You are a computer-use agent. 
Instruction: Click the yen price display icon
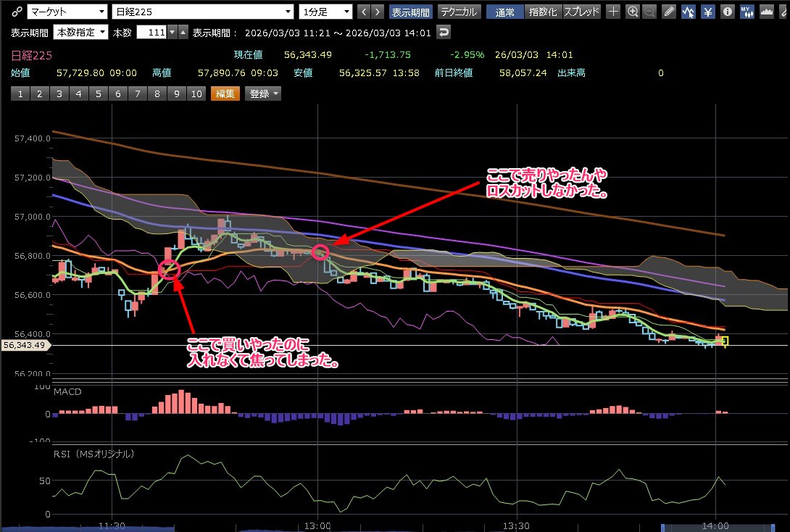[708, 12]
